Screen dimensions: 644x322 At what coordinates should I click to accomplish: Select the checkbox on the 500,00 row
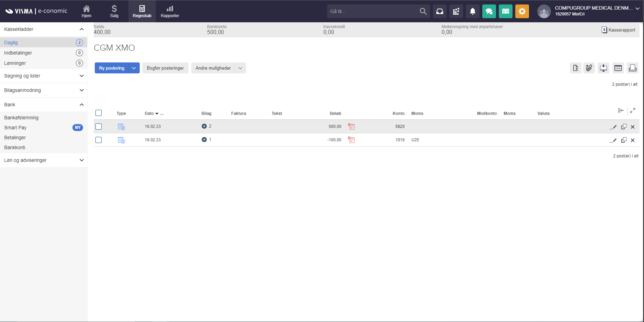(x=99, y=127)
